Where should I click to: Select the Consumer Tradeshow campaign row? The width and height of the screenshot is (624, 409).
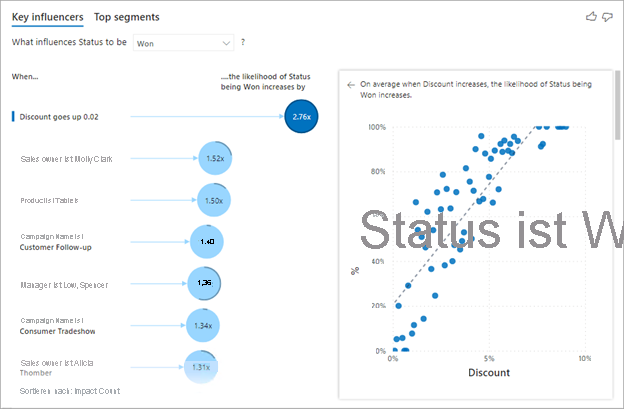point(57,326)
